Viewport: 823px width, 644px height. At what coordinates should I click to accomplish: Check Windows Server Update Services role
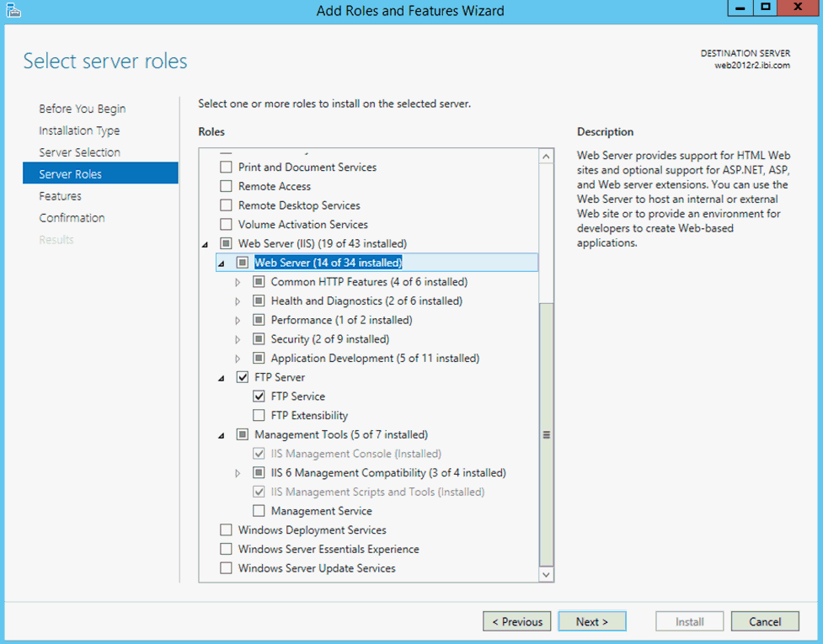(226, 568)
